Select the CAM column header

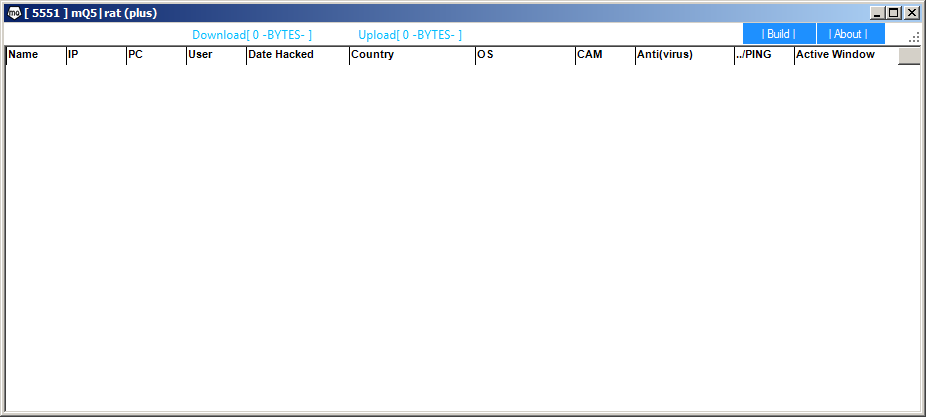[604, 55]
